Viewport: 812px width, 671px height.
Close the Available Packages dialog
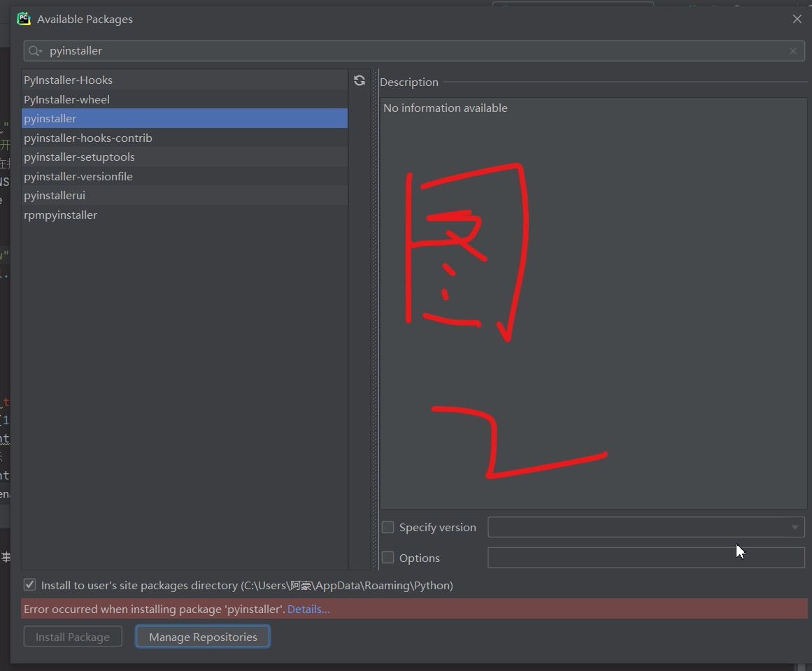click(797, 19)
